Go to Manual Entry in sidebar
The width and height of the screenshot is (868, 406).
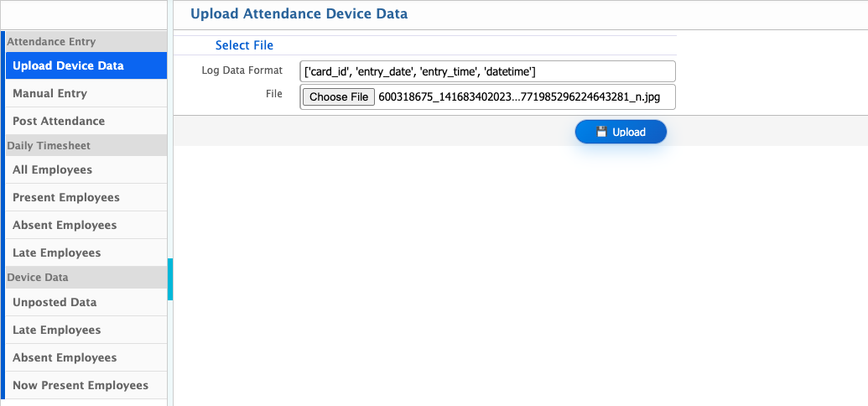pos(50,93)
